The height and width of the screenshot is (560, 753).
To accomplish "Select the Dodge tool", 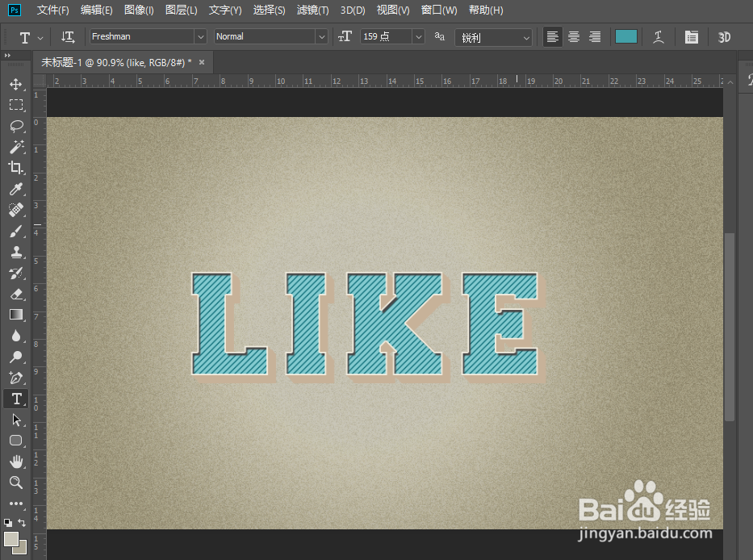I will 16,357.
